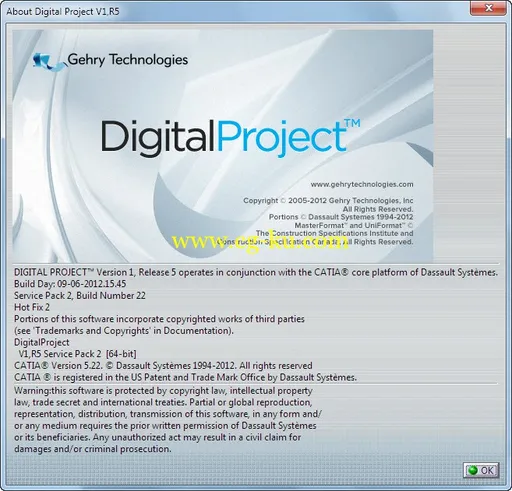512x491 pixels.
Task: Click the 'CATIA® Version 5.22.' line
Action: pos(163,365)
